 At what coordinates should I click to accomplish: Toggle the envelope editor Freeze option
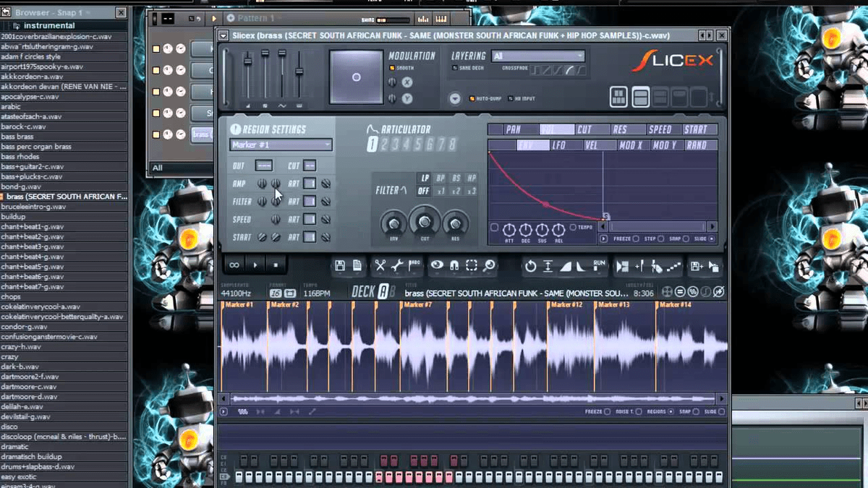click(x=635, y=239)
